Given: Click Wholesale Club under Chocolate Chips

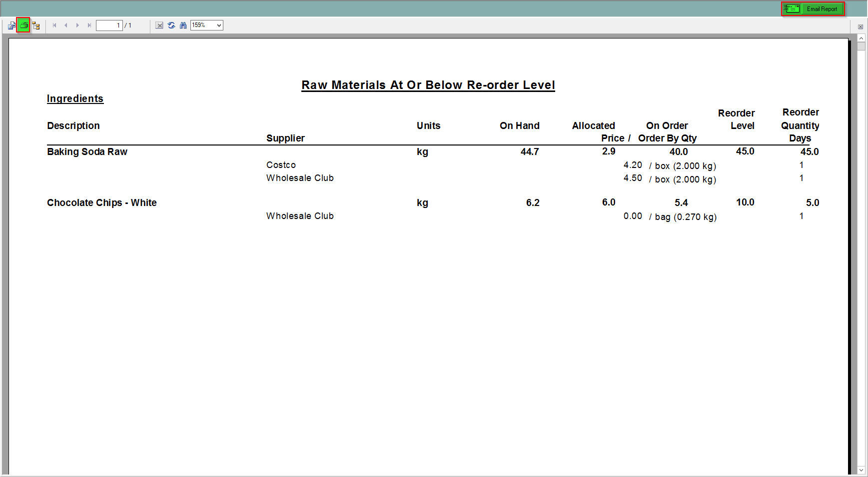Looking at the screenshot, I should point(300,216).
